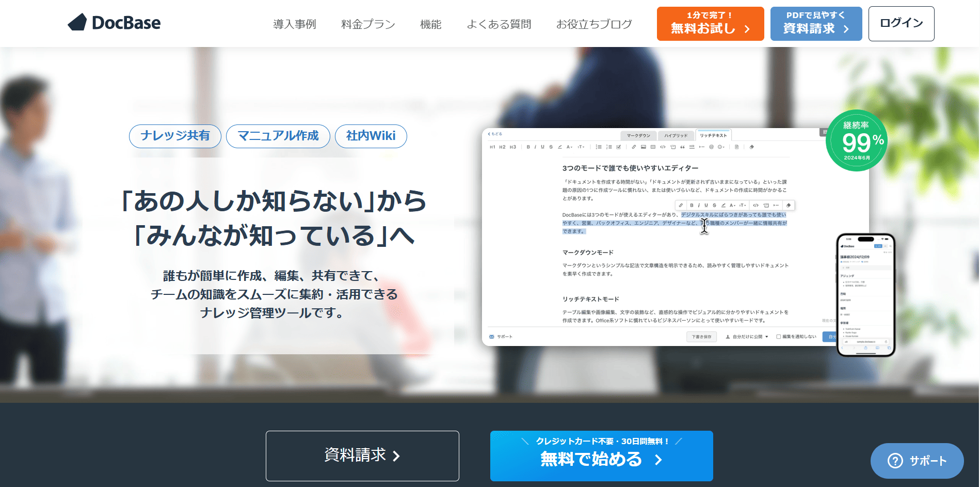Insert checklist from editor toolbar
This screenshot has height=487, width=980.
click(x=618, y=147)
